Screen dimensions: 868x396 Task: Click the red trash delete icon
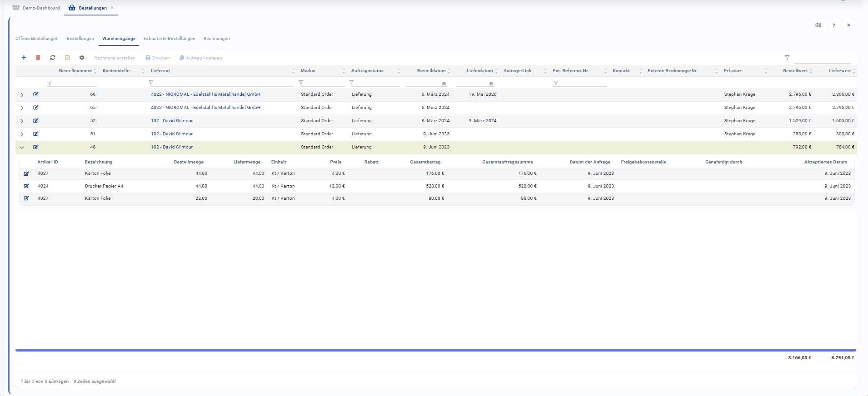click(38, 58)
